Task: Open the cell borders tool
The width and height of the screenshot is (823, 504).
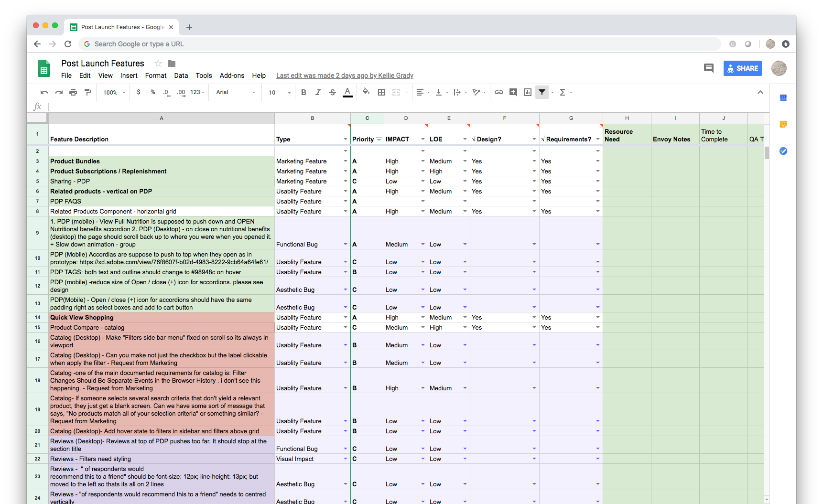Action: [381, 92]
